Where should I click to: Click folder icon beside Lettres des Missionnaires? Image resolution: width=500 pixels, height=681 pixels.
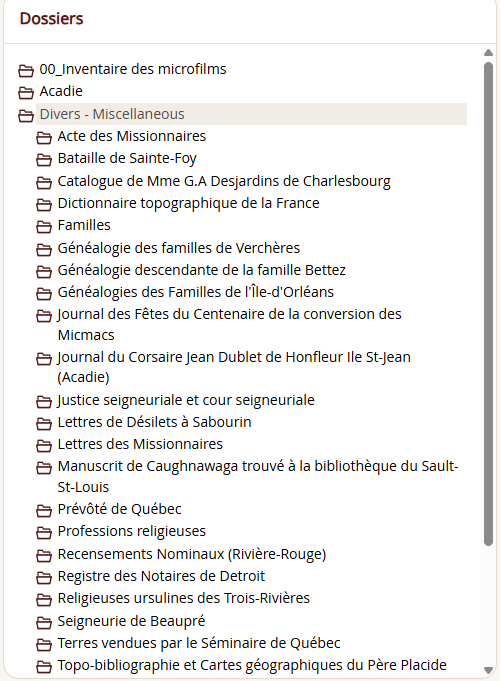click(43, 445)
